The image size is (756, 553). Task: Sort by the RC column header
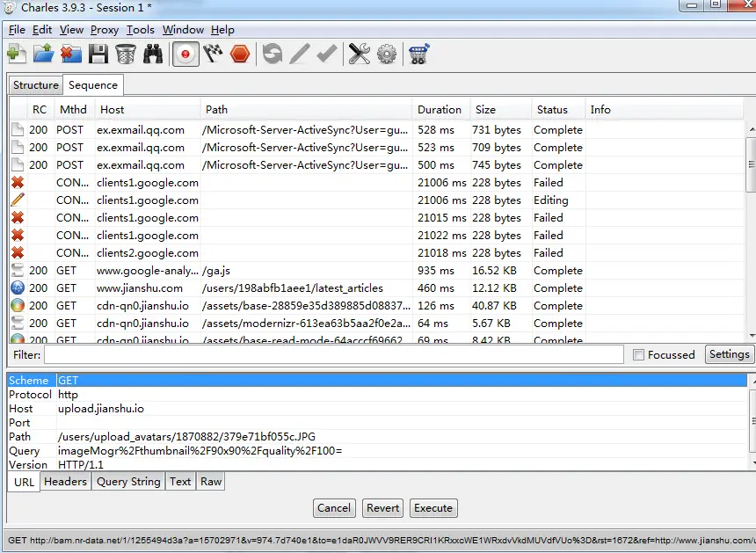tap(40, 110)
